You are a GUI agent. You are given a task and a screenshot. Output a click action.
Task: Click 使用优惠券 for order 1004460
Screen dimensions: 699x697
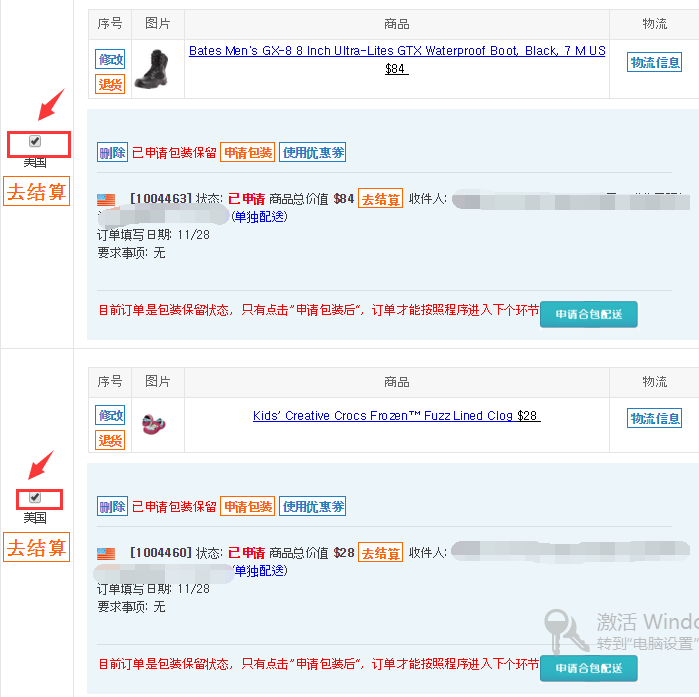point(312,506)
